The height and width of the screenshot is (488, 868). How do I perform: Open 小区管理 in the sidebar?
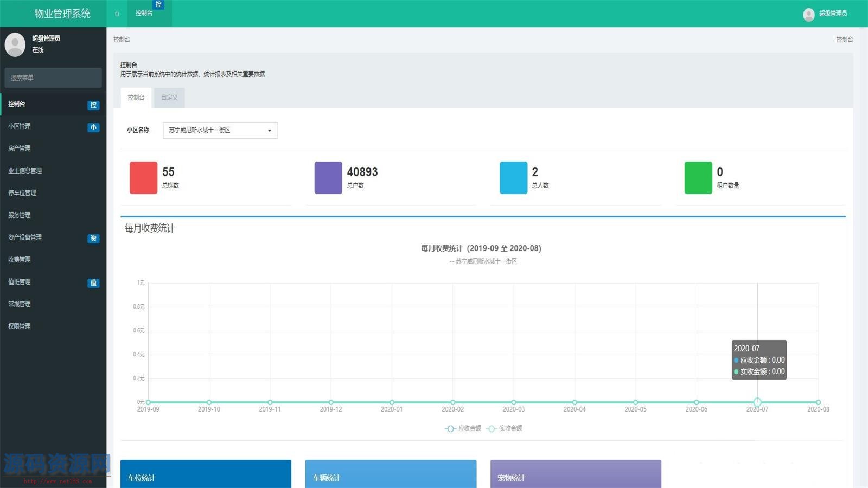pyautogui.click(x=53, y=126)
